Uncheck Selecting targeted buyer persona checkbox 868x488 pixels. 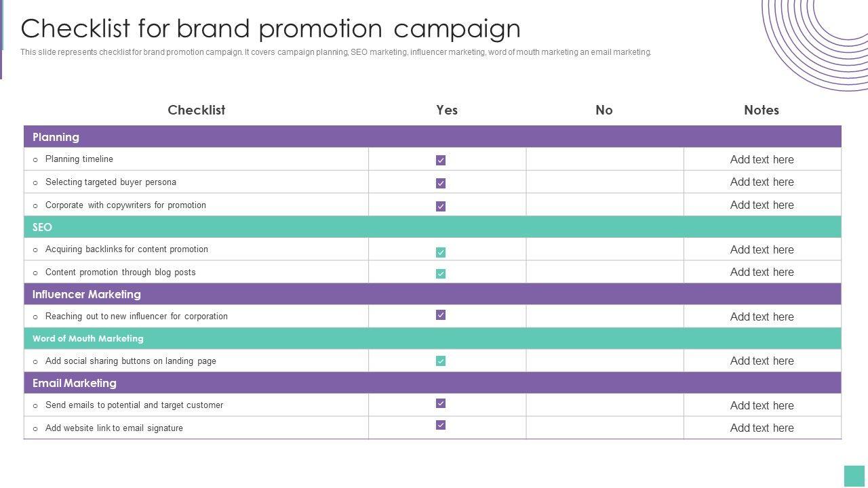coord(441,184)
